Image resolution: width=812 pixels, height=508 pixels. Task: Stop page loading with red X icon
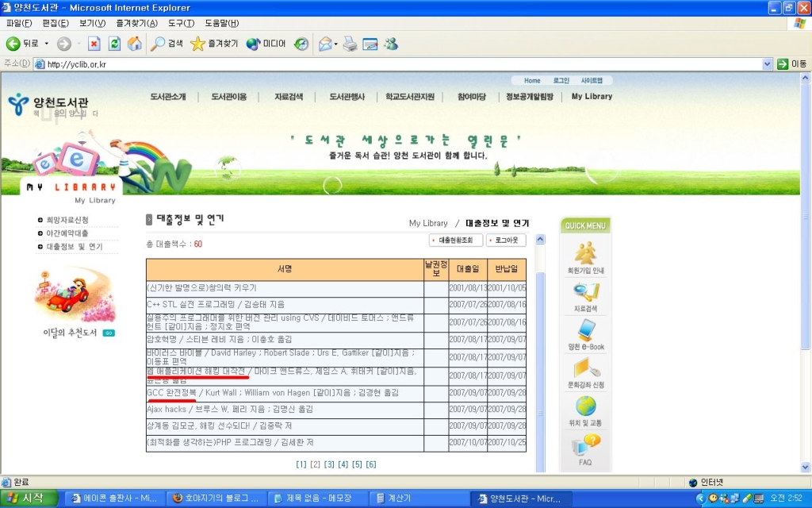(x=94, y=44)
